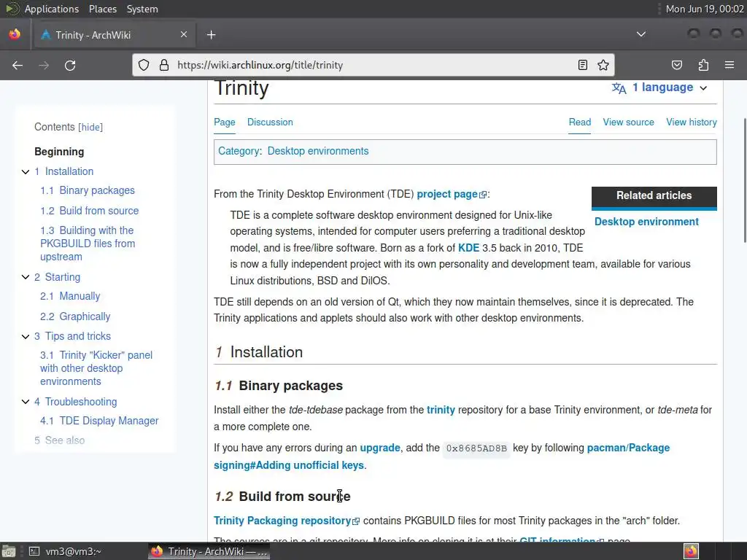Open a new tab with the plus button
The width and height of the screenshot is (747, 560).
pos(212,35)
